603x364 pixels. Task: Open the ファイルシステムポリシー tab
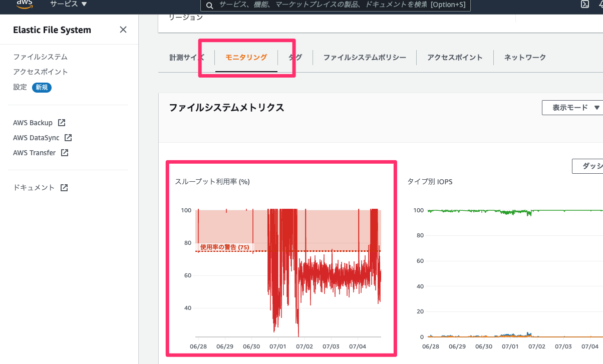point(364,57)
